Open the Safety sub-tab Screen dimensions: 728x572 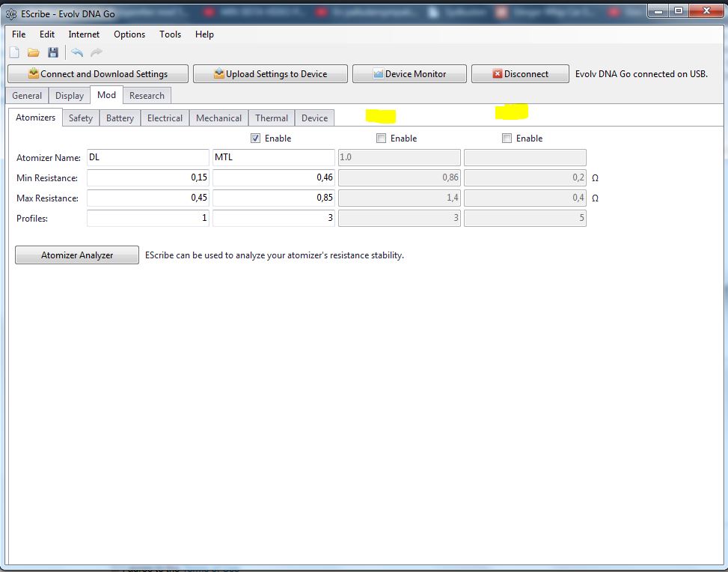tap(81, 118)
